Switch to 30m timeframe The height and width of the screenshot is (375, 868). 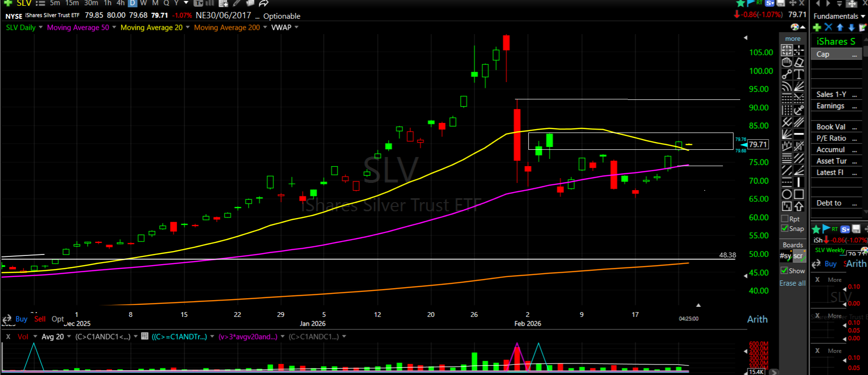coord(91,3)
